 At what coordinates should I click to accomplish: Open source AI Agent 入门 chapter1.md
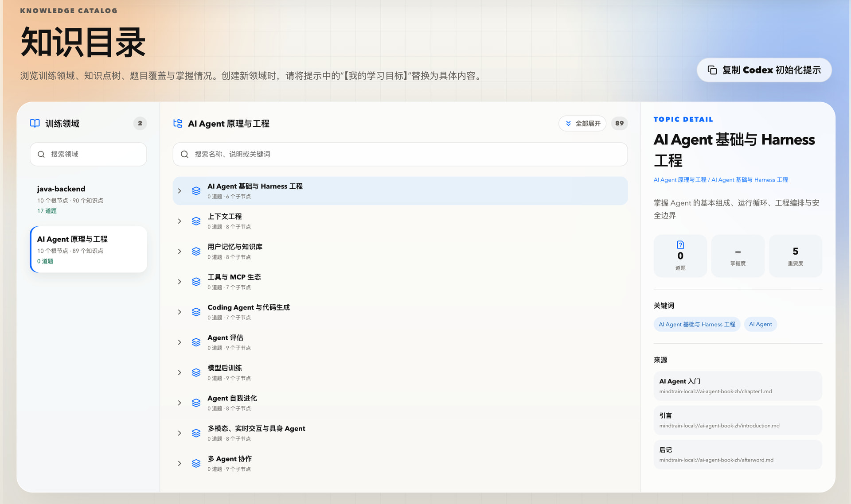pos(738,386)
